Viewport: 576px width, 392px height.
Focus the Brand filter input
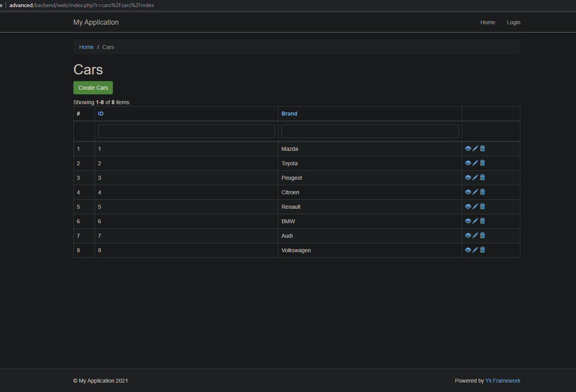coord(370,131)
